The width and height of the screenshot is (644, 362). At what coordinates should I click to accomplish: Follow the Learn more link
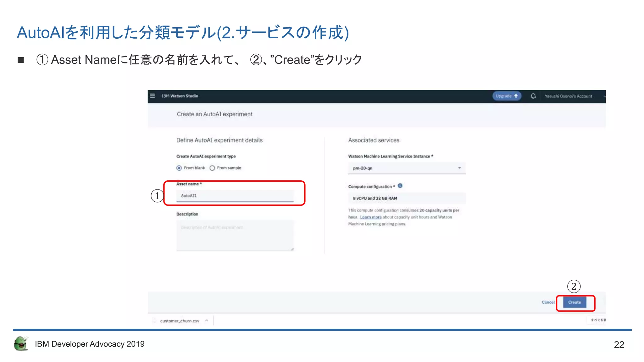(x=371, y=217)
